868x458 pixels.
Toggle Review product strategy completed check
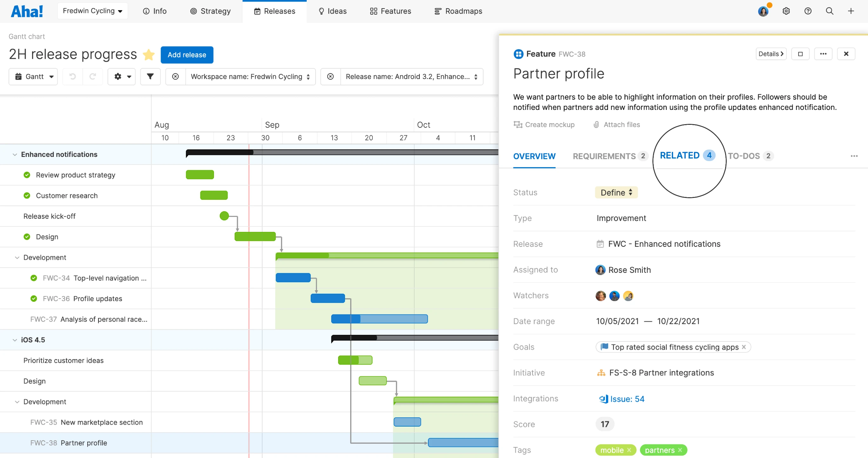27,175
